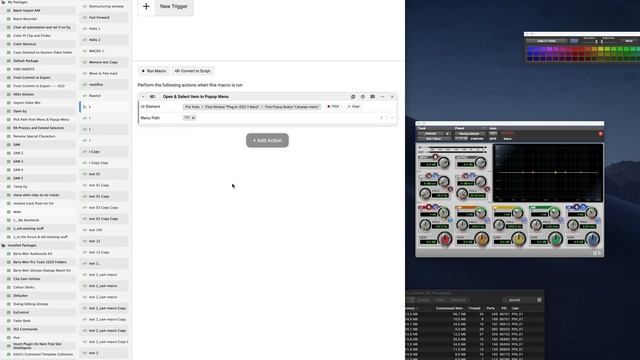Select the Boom Recorder package

pos(38,19)
